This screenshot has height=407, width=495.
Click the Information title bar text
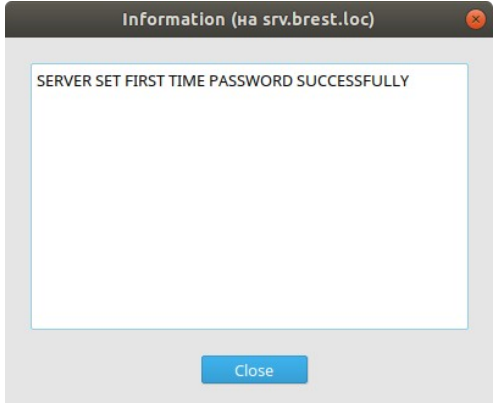point(248,19)
